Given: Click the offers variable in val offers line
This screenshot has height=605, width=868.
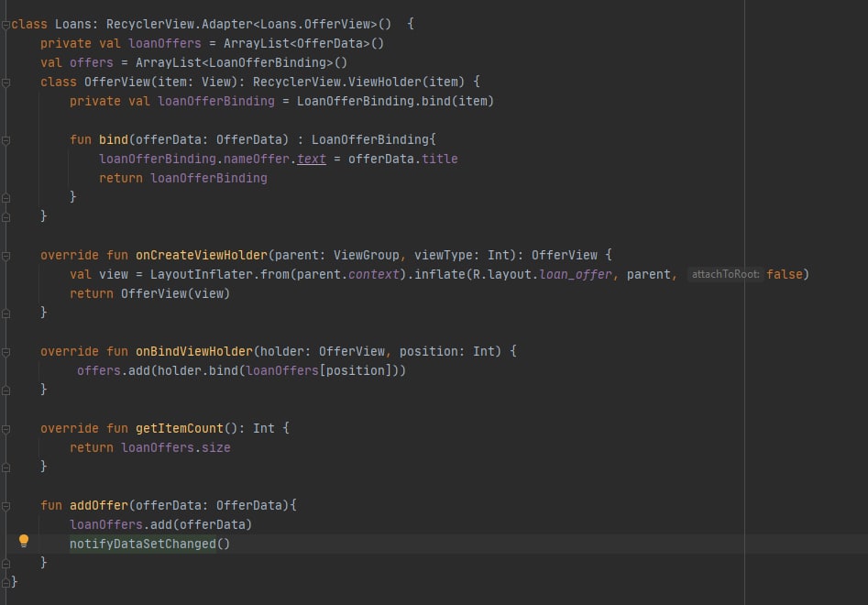Looking at the screenshot, I should [x=92, y=62].
